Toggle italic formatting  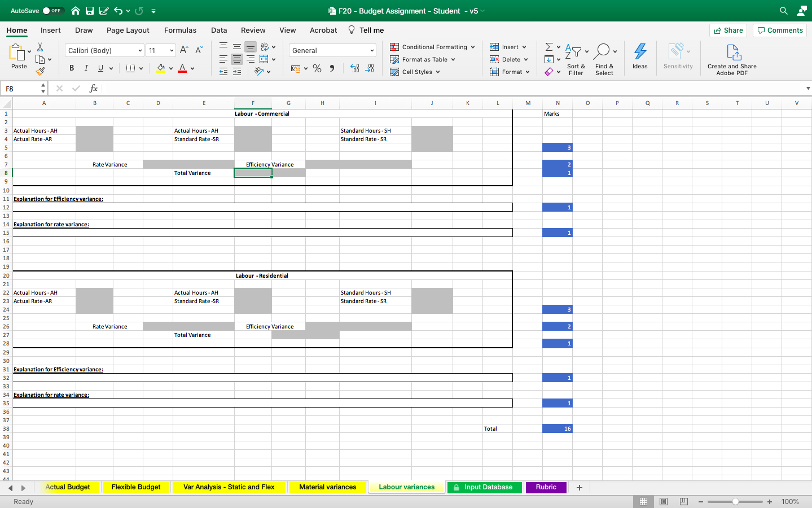click(86, 68)
